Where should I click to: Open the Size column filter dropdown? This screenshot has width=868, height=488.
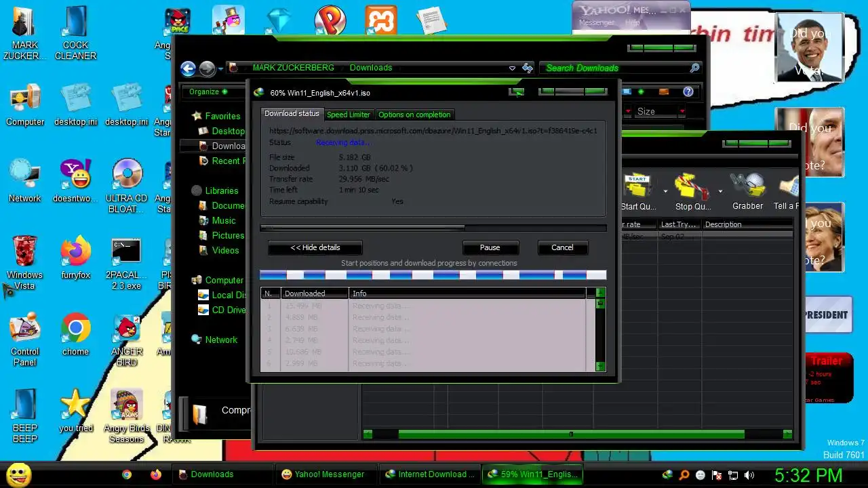pos(682,111)
